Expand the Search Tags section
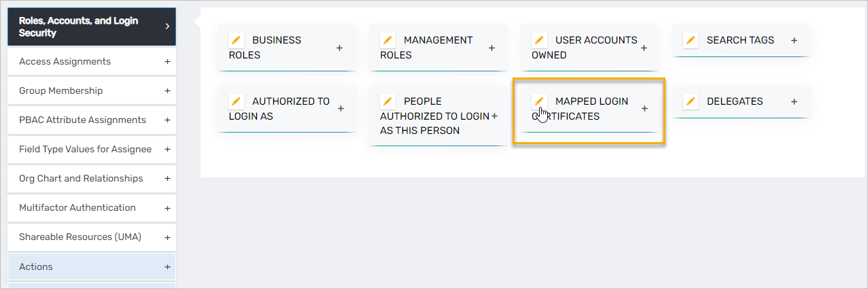 (x=794, y=40)
